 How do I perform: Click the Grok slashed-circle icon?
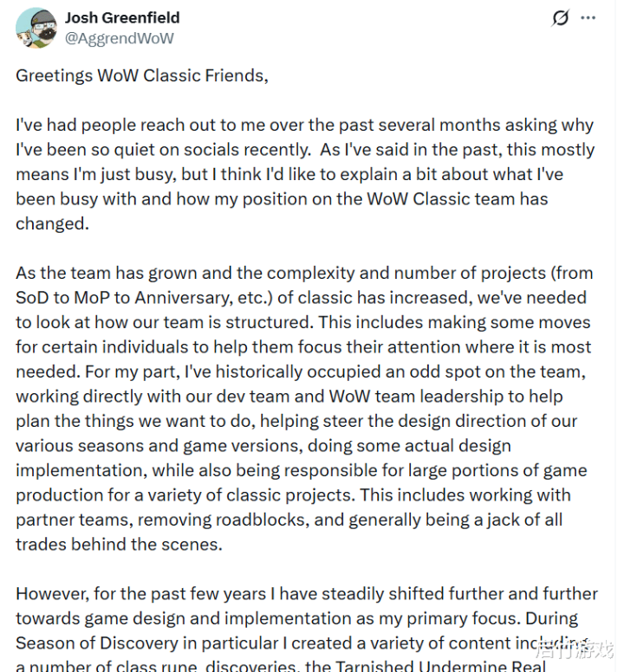561,18
